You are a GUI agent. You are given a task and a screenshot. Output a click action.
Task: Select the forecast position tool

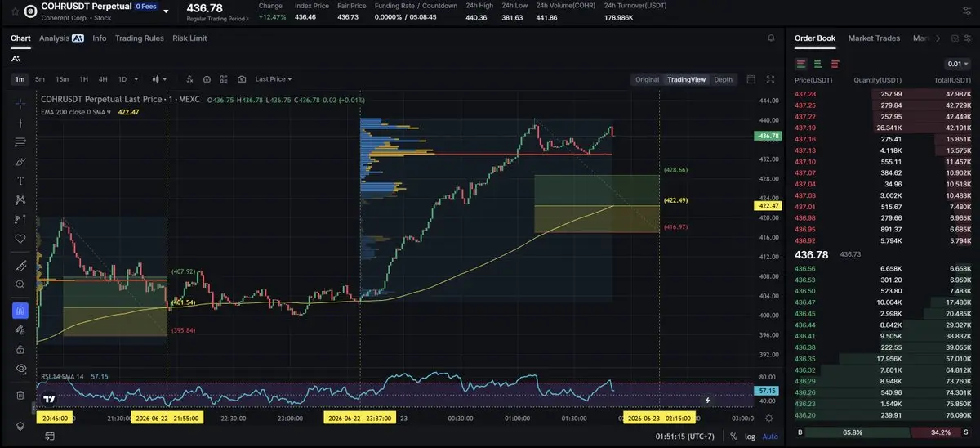click(x=20, y=219)
